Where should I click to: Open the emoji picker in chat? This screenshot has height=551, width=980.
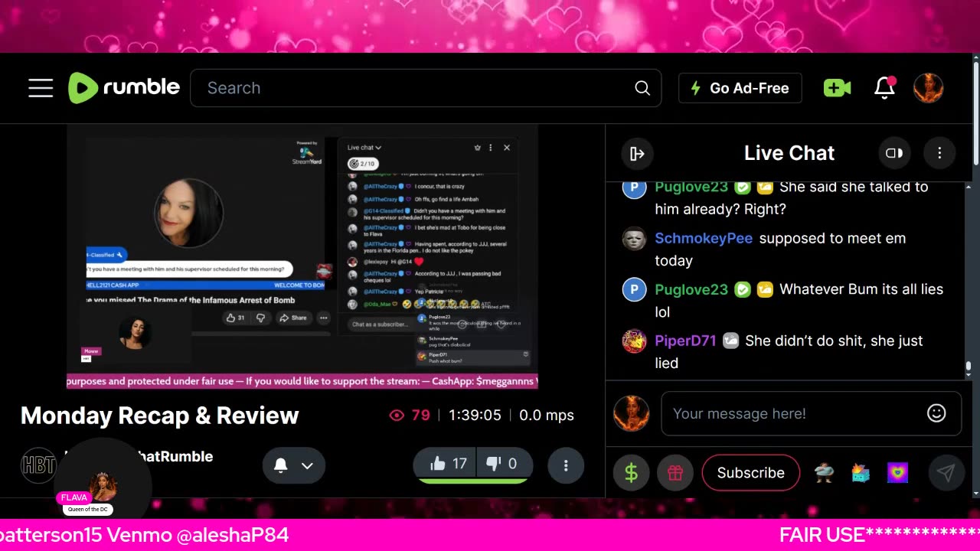[936, 413]
